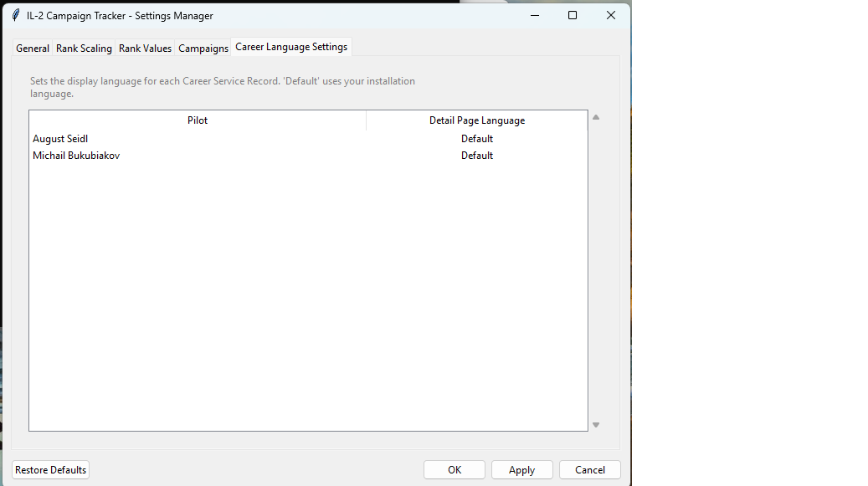The height and width of the screenshot is (486, 868).
Task: Cancel the settings dialog
Action: [x=590, y=470]
